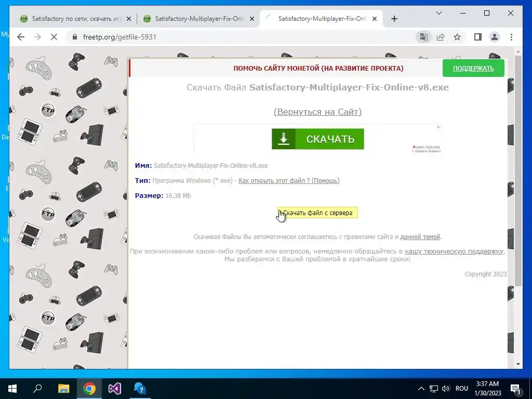The image size is (532, 399).
Task: Select the active loading Satisfactory tab
Action: (322, 19)
